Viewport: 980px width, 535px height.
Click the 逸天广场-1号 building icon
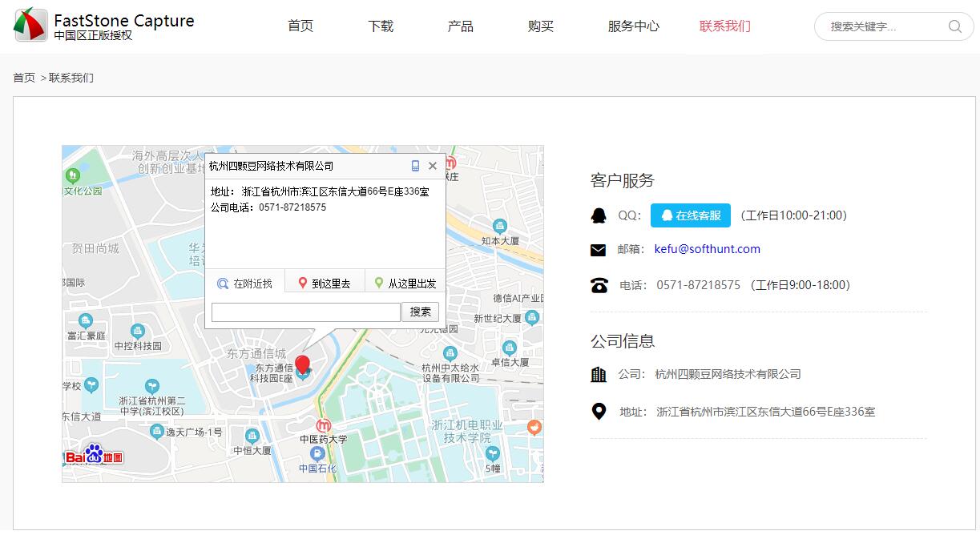pos(157,432)
